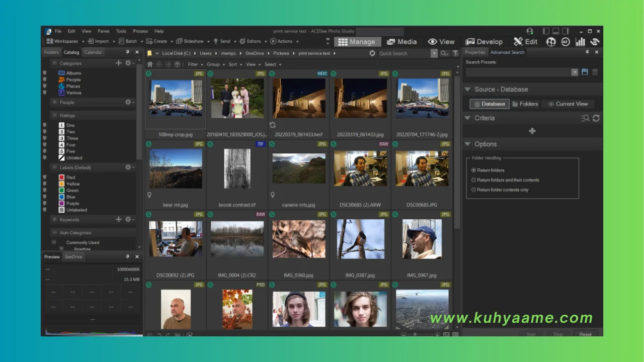Click the refresh icon beside Quick Search
The width and height of the screenshot is (644, 362).
coord(372,53)
